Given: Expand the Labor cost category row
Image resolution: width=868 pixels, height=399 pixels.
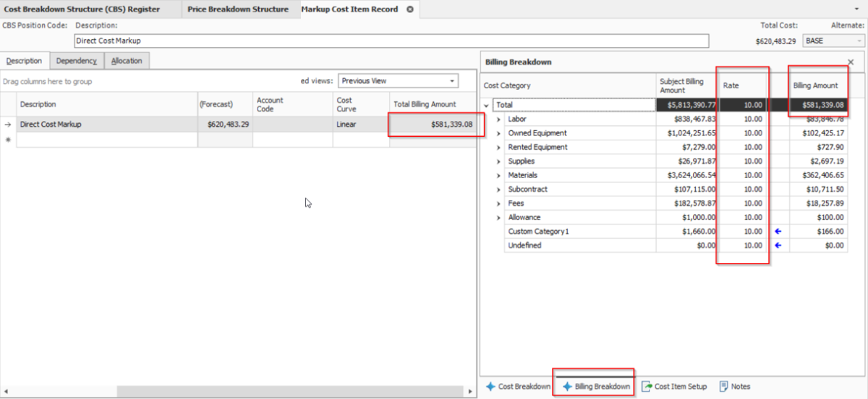Looking at the screenshot, I should (498, 119).
